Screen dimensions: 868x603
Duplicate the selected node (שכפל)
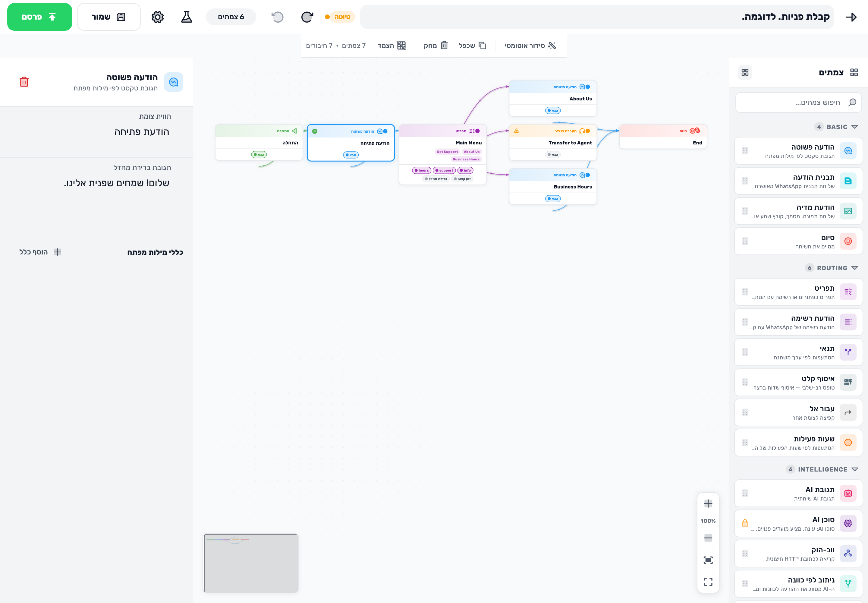(473, 46)
